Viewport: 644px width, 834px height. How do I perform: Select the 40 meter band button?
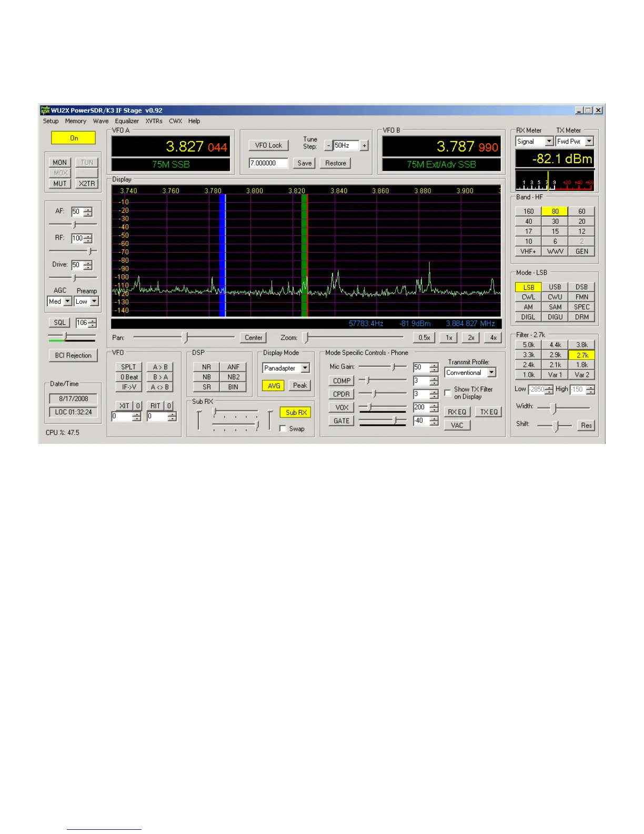click(x=528, y=222)
